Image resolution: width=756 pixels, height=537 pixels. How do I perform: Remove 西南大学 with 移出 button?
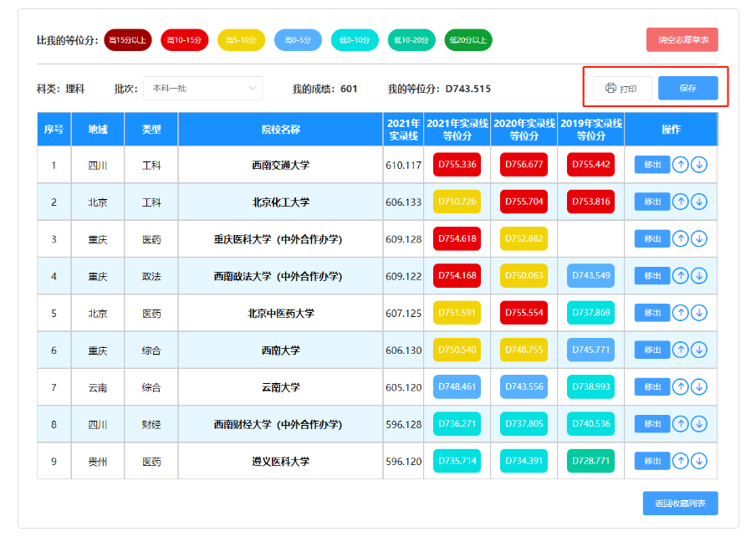pos(652,350)
